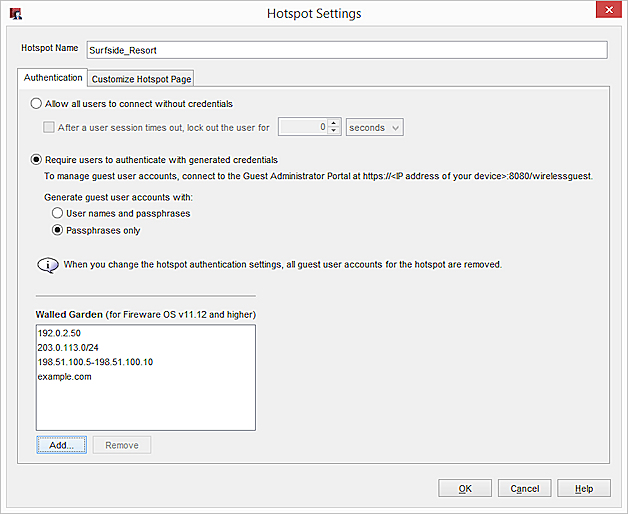Click the WatchGuard app icon in title bar
Image resolution: width=628 pixels, height=514 pixels.
click(15, 14)
